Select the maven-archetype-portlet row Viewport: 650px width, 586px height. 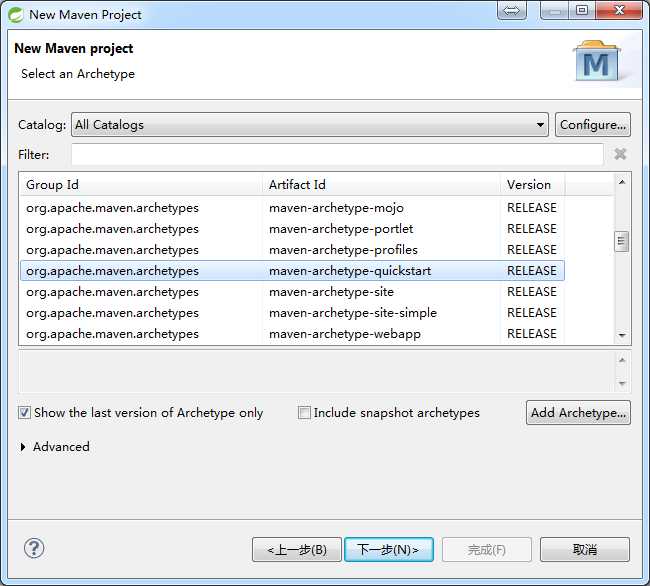point(292,229)
